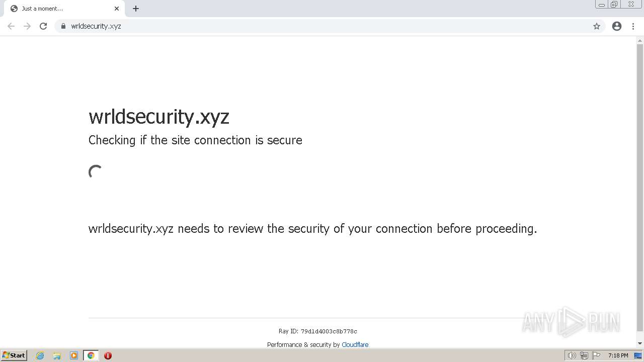Reload the current page
The image size is (644, 362).
tap(43, 26)
